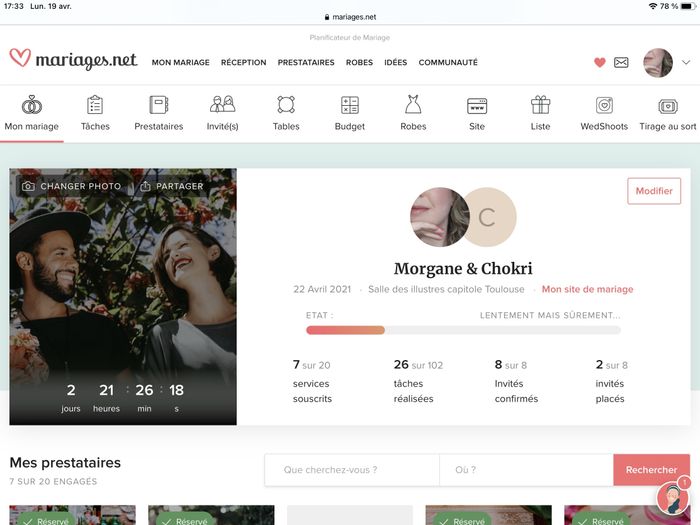Open the WedShoots camera icon
The width and height of the screenshot is (700, 525).
[x=604, y=105]
